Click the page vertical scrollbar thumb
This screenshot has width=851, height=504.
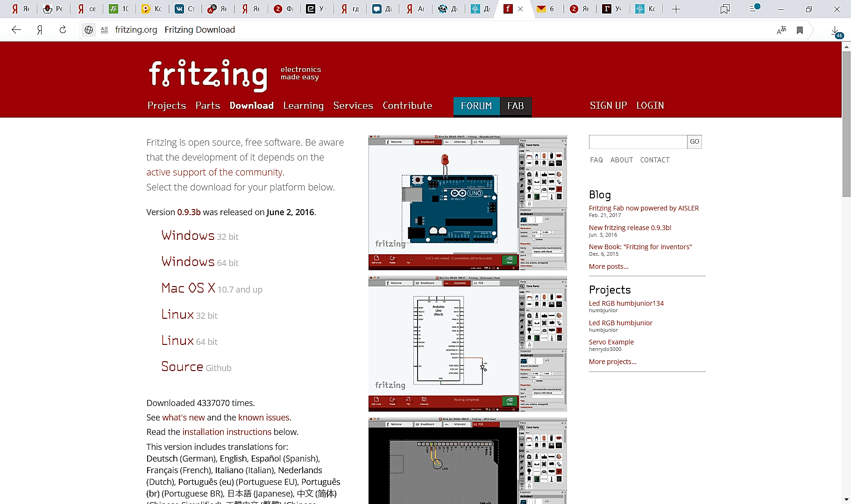click(846, 124)
